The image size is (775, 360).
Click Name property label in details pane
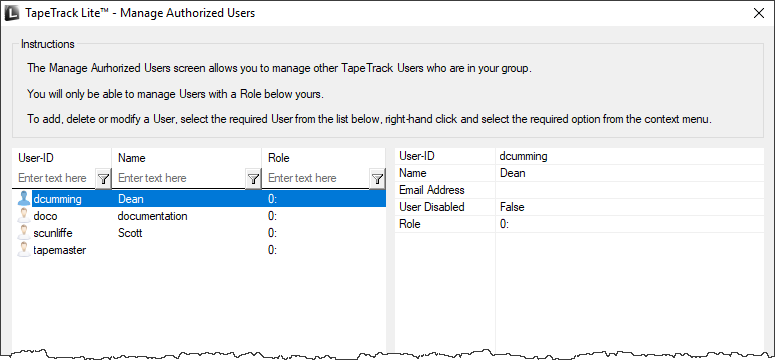click(x=413, y=173)
